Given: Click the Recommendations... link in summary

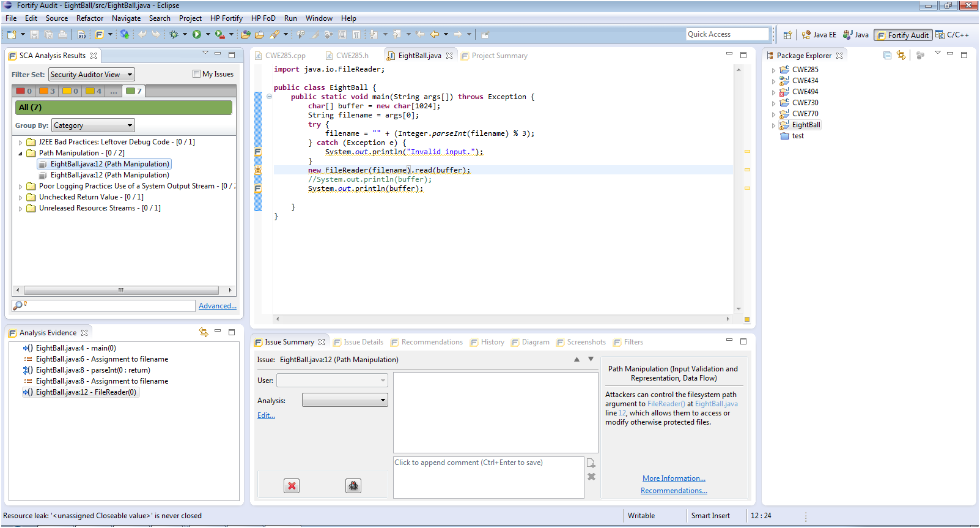Looking at the screenshot, I should click(x=674, y=491).
